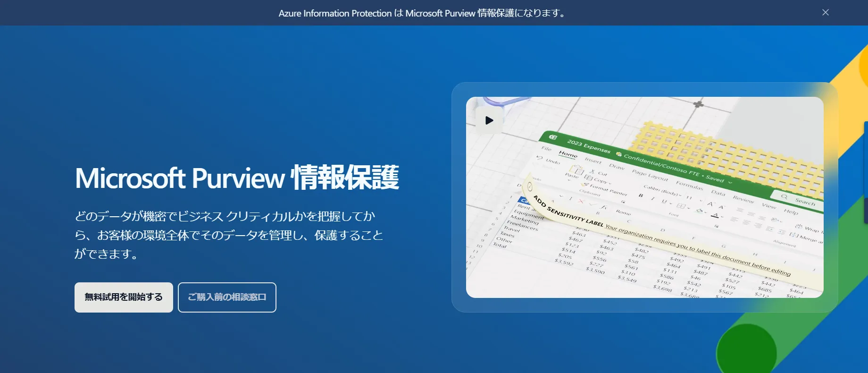The height and width of the screenshot is (373, 868).
Task: Click the banner text about Azure Information Protection
Action: [422, 13]
